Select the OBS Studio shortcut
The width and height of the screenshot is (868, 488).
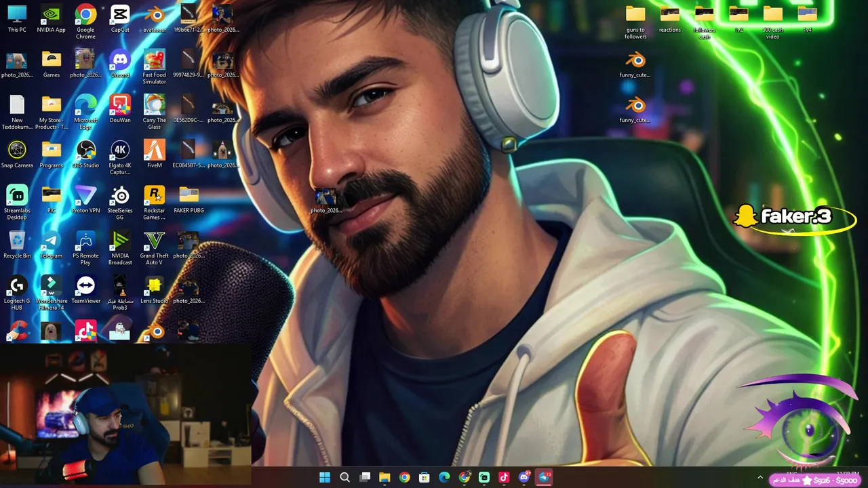(x=85, y=155)
